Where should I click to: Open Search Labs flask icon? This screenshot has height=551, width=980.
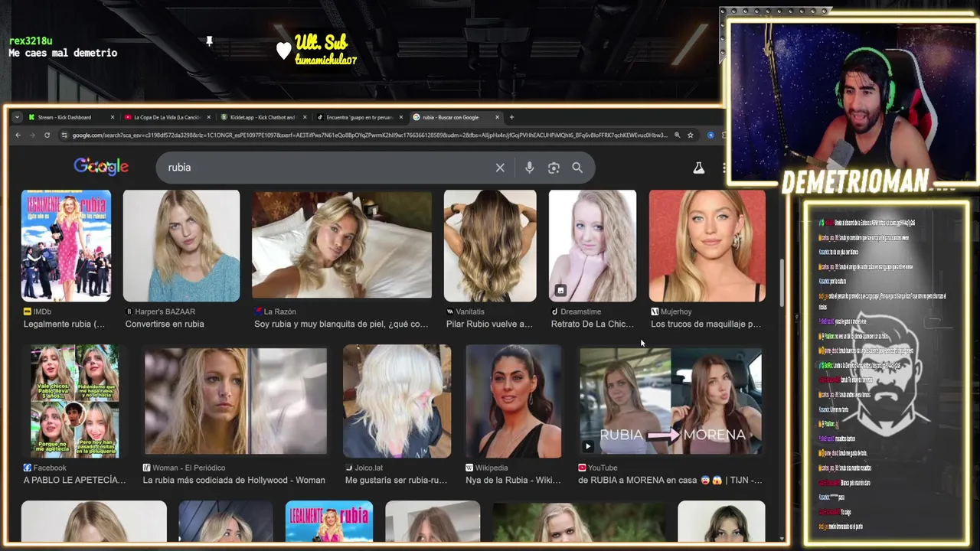tap(698, 168)
